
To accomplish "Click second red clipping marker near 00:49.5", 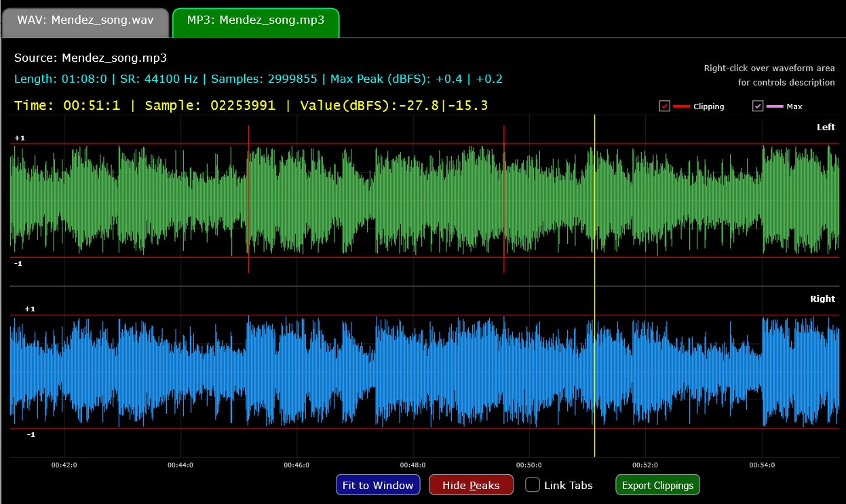I will [504, 199].
